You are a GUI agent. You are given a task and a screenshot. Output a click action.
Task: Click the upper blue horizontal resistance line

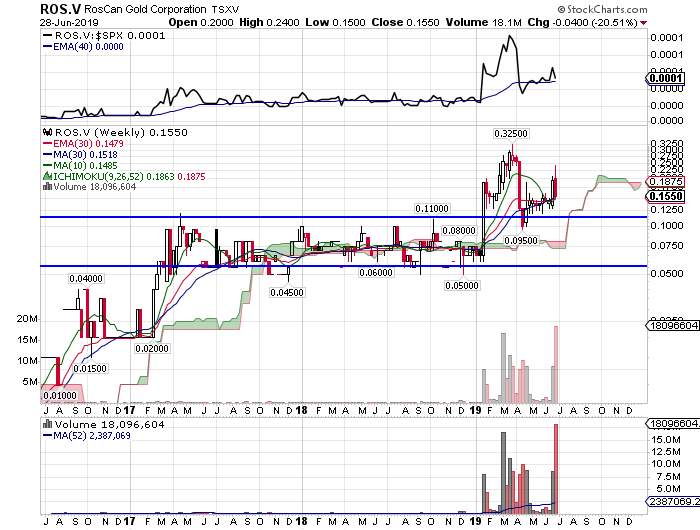pos(344,217)
